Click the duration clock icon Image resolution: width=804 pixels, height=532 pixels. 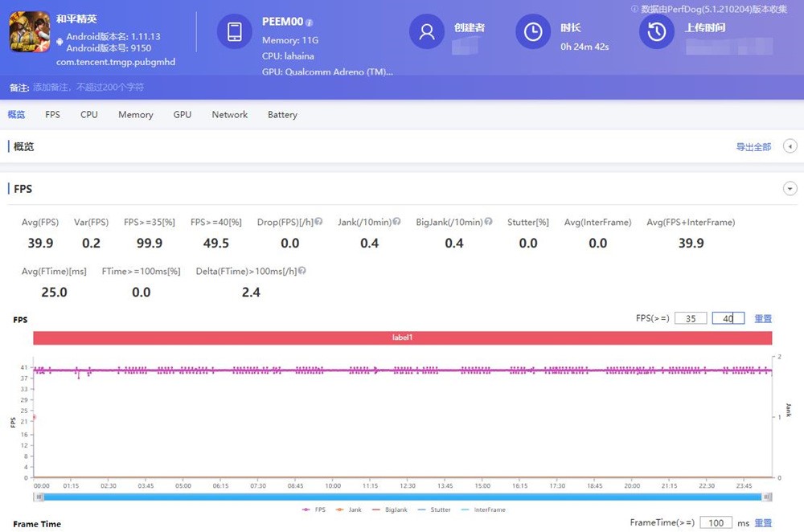(x=532, y=32)
